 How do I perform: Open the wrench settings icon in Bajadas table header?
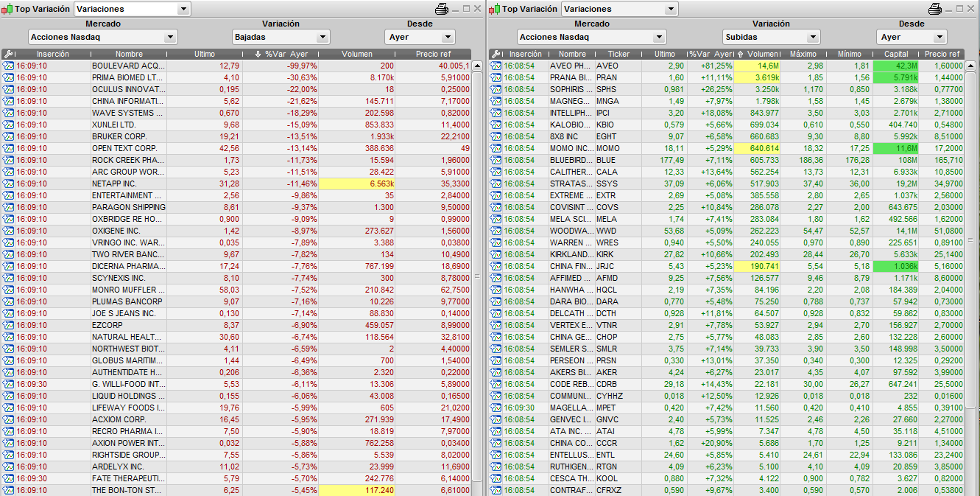[x=8, y=54]
